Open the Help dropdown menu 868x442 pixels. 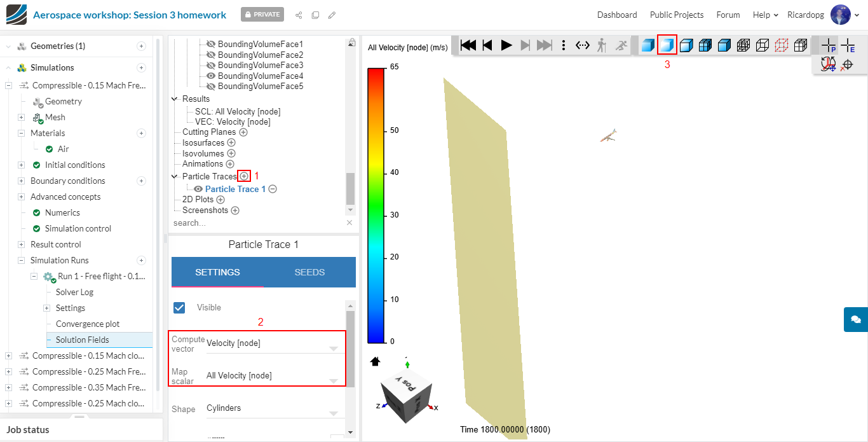click(x=765, y=15)
